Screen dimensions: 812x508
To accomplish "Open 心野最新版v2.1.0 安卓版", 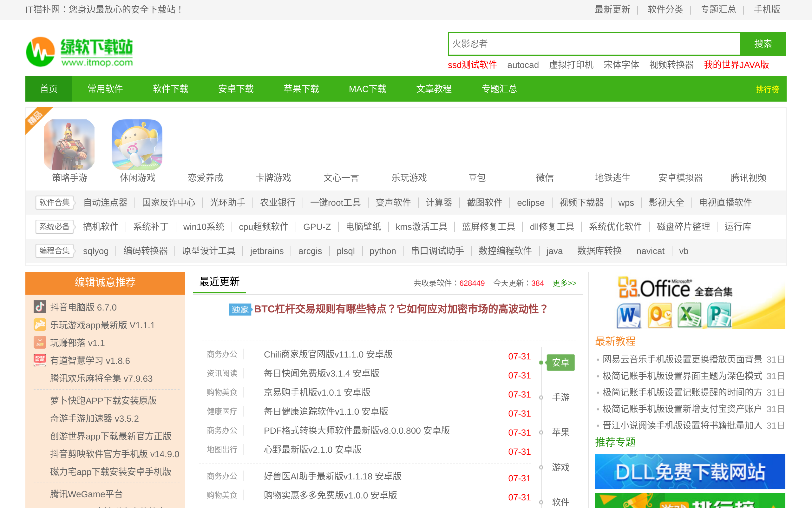I will [313, 450].
